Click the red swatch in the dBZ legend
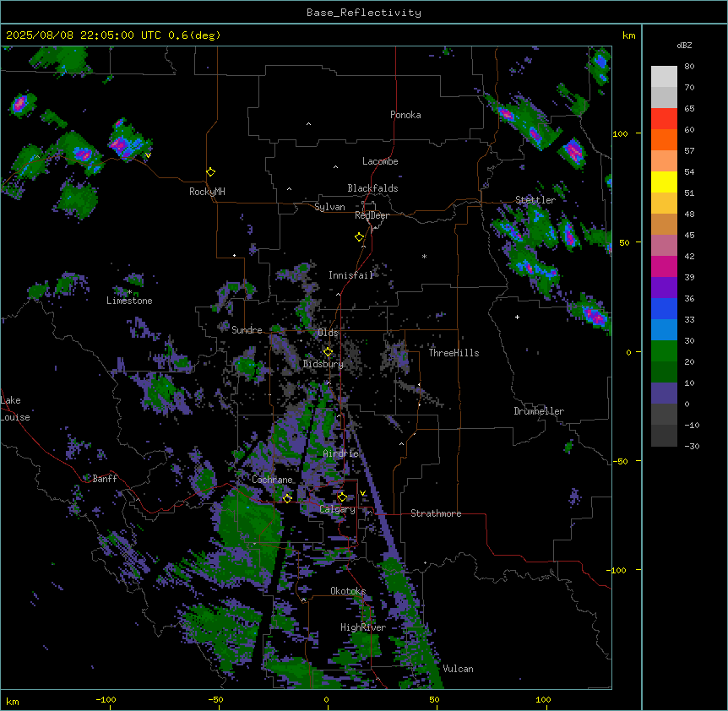The height and width of the screenshot is (711, 728). point(664,118)
